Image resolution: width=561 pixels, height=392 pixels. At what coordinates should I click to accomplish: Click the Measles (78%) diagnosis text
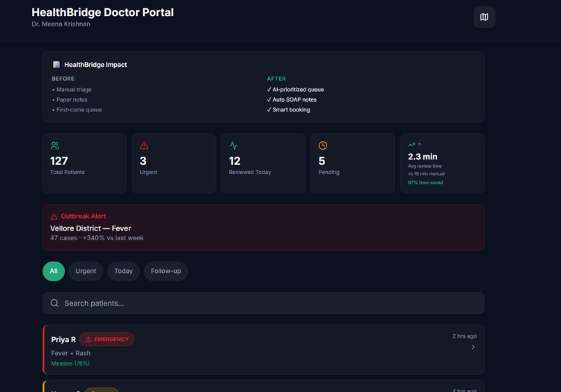tap(70, 363)
